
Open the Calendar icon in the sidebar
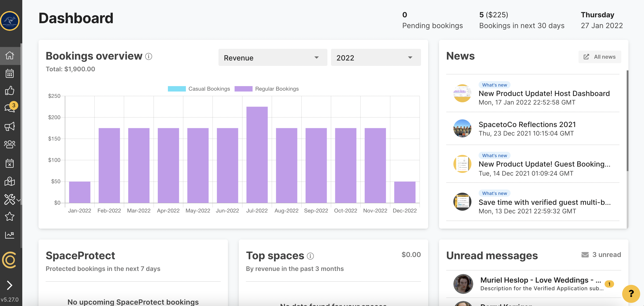click(10, 73)
